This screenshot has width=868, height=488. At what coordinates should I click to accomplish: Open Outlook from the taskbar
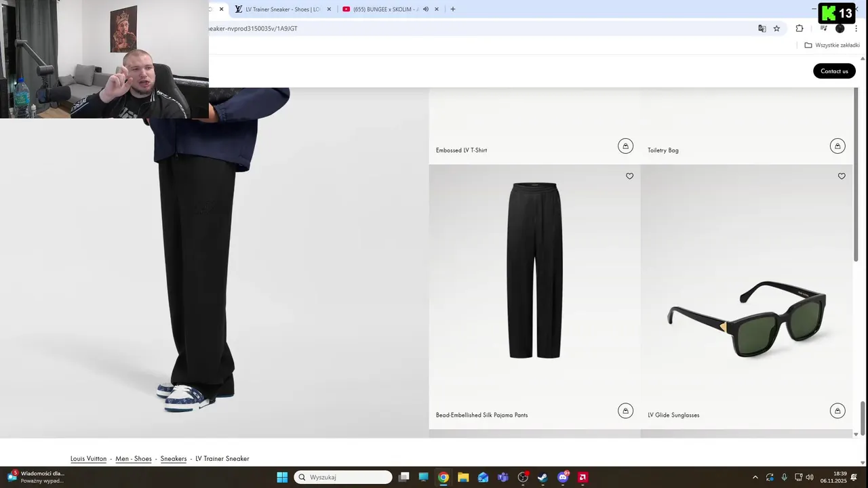click(483, 477)
